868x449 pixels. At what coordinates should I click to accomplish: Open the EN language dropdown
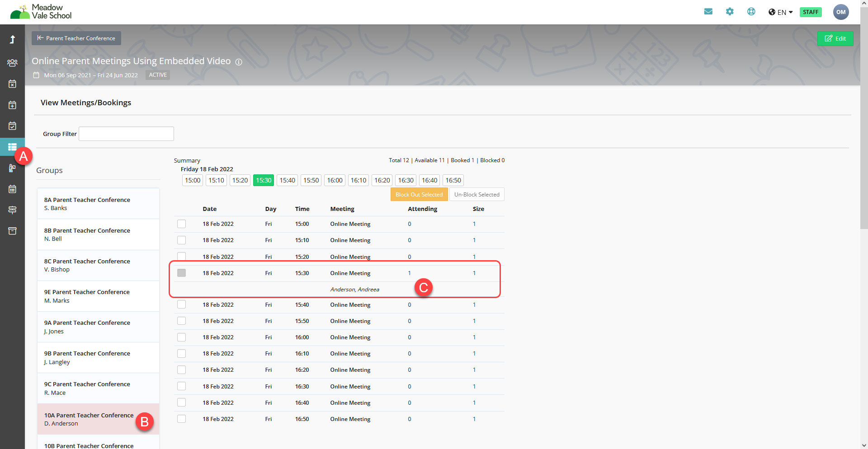pyautogui.click(x=780, y=12)
